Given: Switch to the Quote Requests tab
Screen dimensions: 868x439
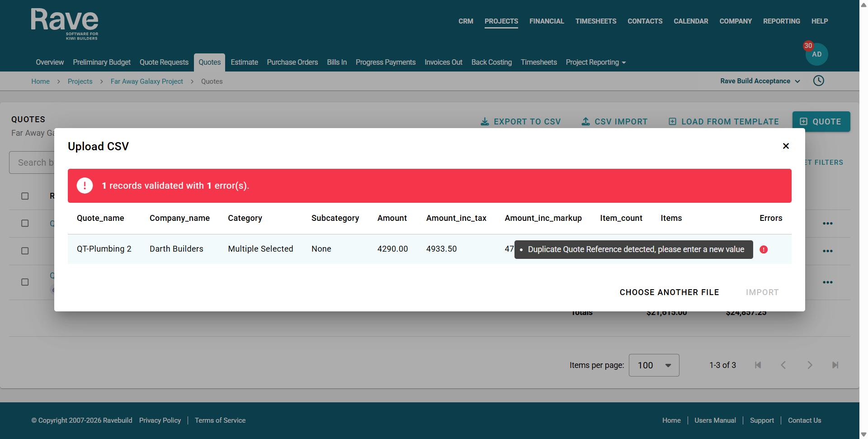Looking at the screenshot, I should 164,62.
